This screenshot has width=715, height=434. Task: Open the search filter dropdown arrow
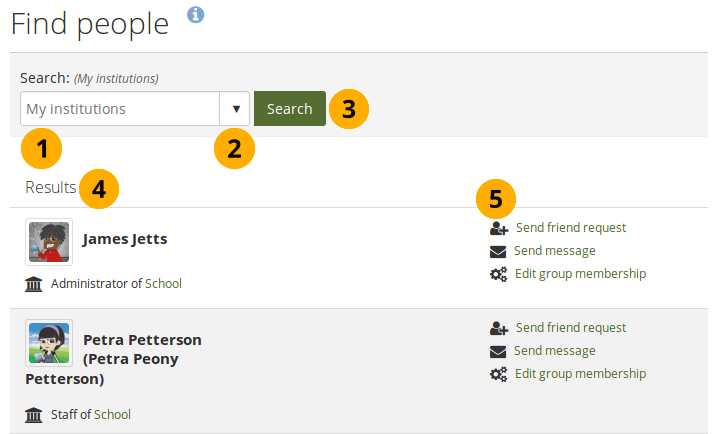tap(236, 109)
